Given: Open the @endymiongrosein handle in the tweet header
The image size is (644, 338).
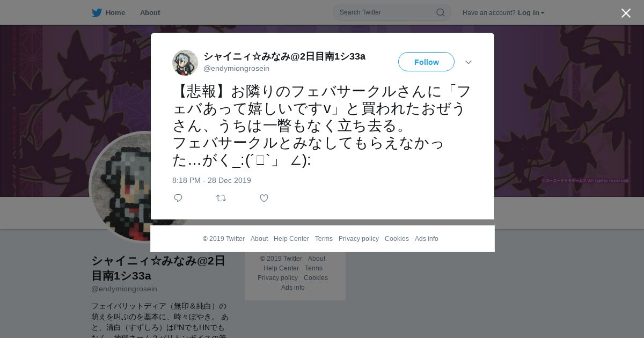Looking at the screenshot, I should pos(236,69).
